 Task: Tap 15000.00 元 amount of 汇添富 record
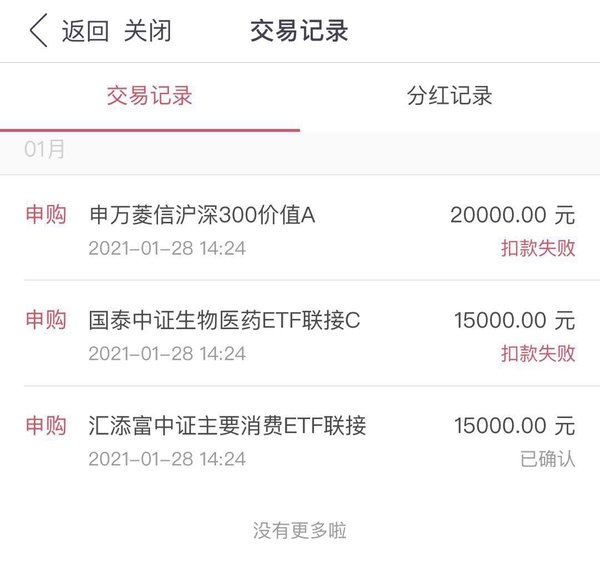[515, 425]
